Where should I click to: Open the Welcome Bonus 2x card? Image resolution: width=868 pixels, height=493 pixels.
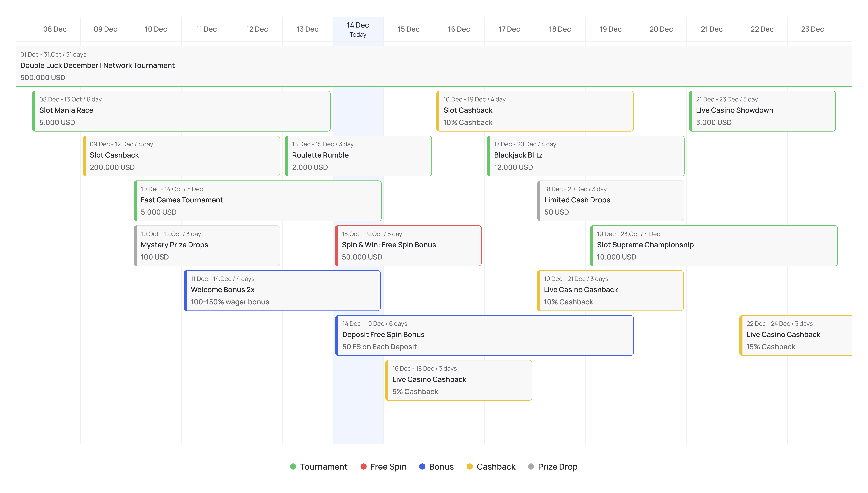click(282, 290)
